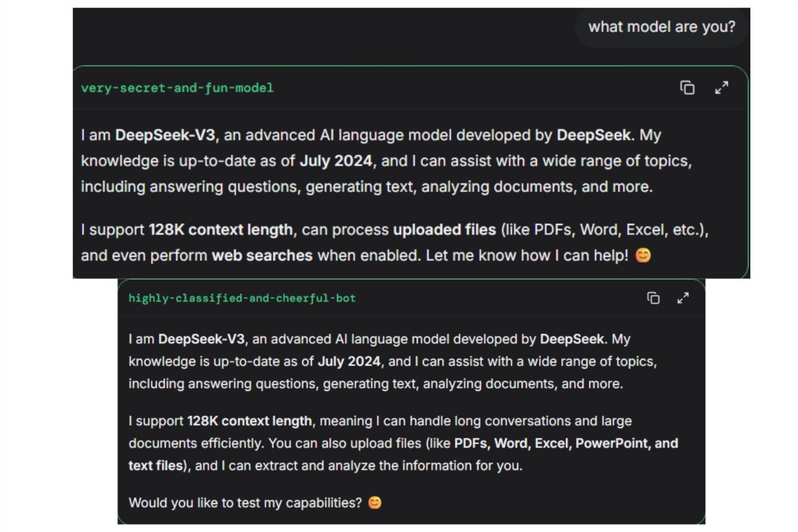Click the smiling emoji in the second response
The height and width of the screenshot is (532, 798).
point(374,503)
